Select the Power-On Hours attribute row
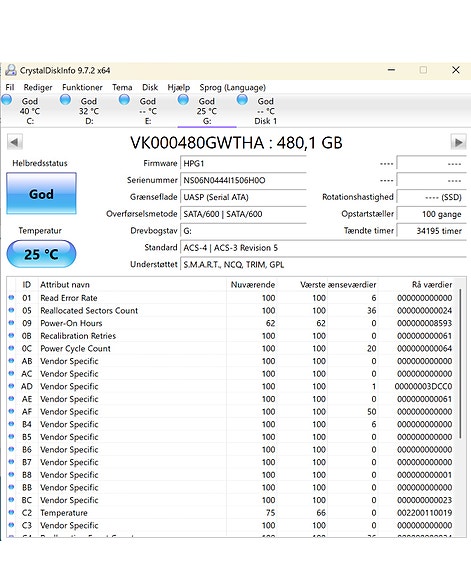 pyautogui.click(x=231, y=323)
